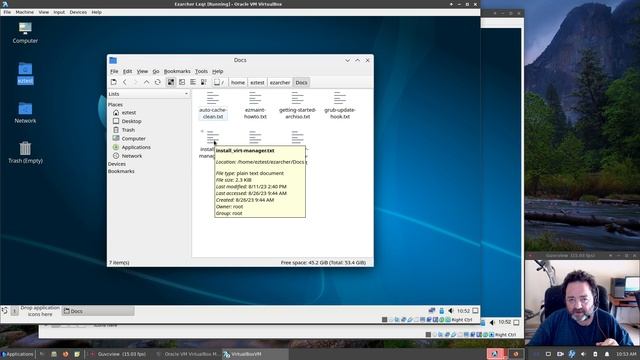
Task: Reload the Docs folder with refresh icon
Action: [158, 82]
